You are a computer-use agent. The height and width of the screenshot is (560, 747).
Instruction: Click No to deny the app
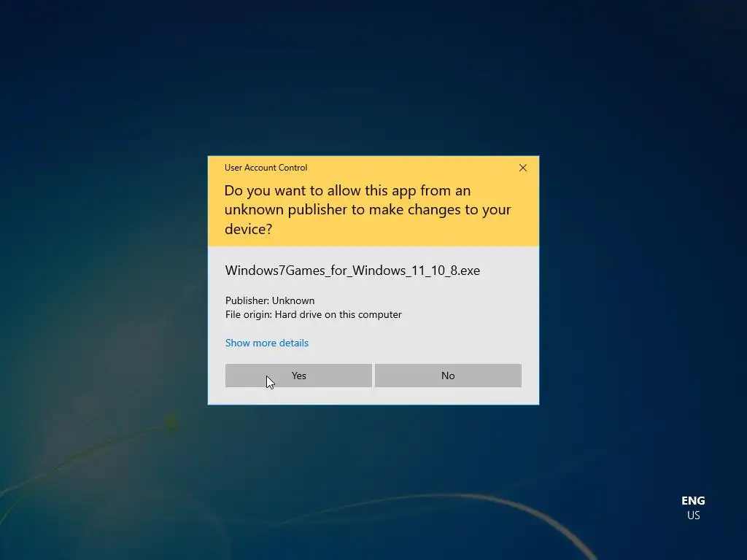click(x=448, y=376)
